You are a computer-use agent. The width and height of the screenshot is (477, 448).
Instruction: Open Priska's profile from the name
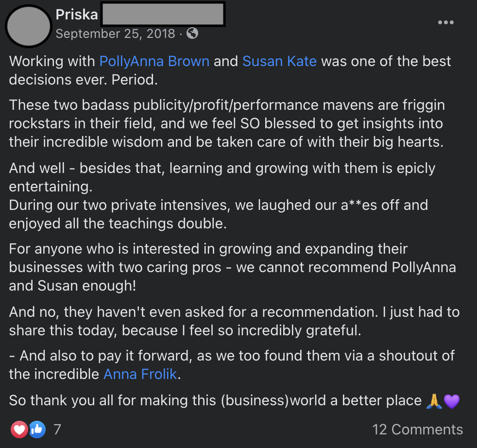point(77,15)
